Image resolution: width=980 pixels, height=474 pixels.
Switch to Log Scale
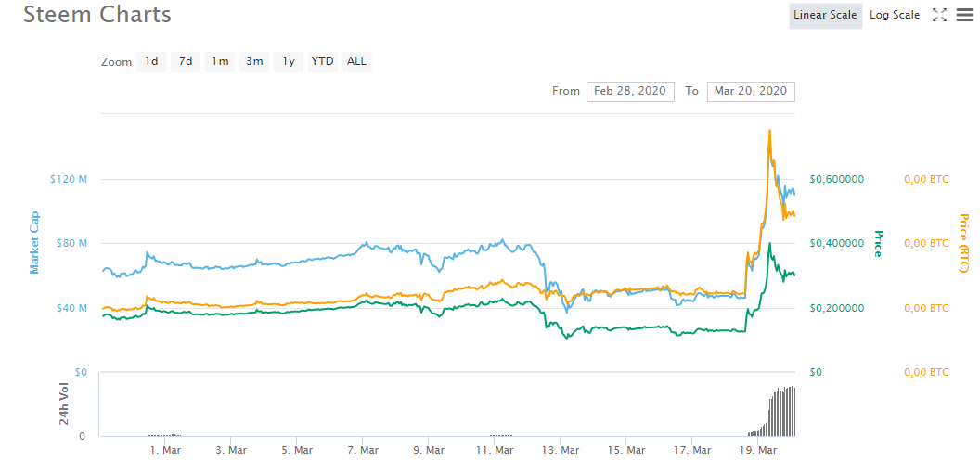pyautogui.click(x=895, y=15)
